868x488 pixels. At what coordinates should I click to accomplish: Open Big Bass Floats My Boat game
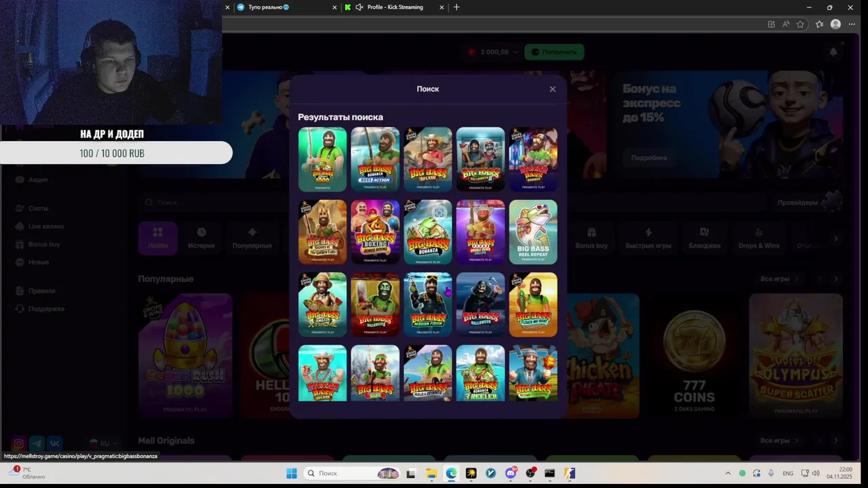click(533, 304)
